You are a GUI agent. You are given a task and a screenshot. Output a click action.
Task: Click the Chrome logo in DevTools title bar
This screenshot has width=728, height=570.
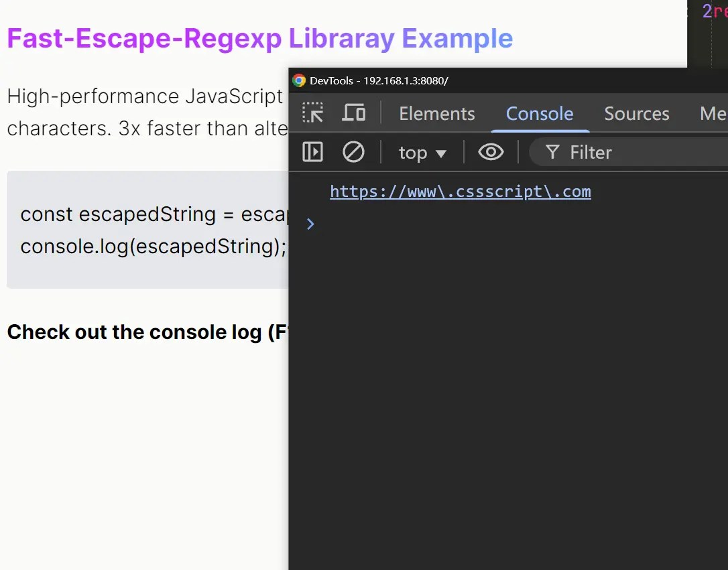click(298, 80)
